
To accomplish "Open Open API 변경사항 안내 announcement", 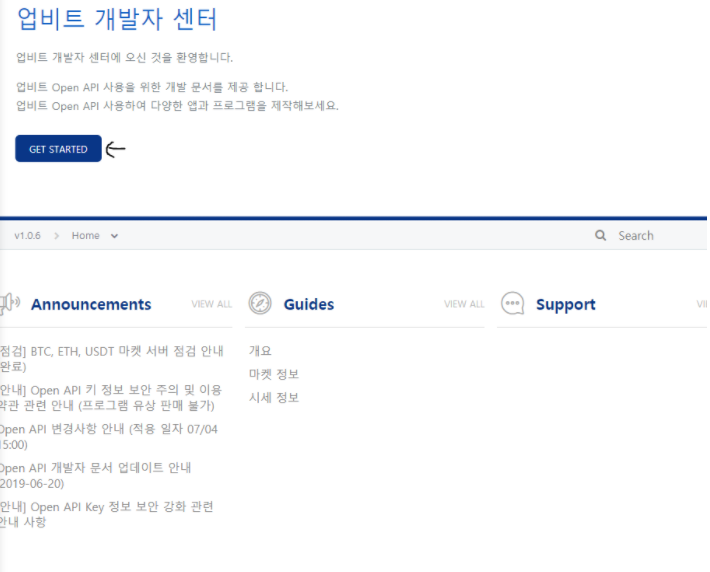I will [x=109, y=437].
